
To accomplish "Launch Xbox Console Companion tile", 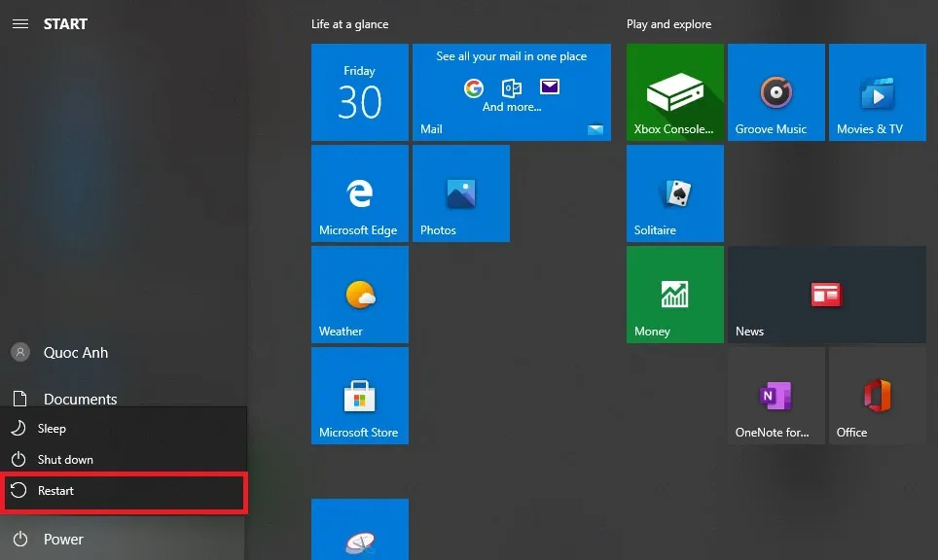I will (674, 92).
